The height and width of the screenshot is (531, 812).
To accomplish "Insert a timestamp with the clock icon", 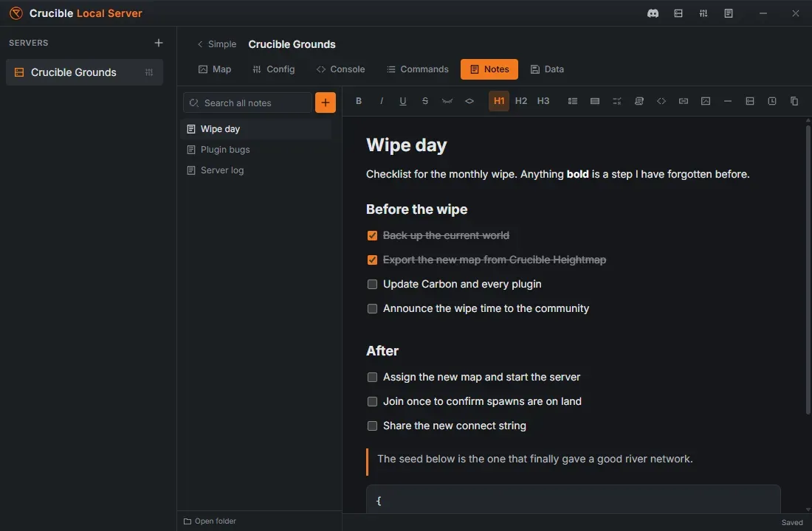I will point(771,101).
